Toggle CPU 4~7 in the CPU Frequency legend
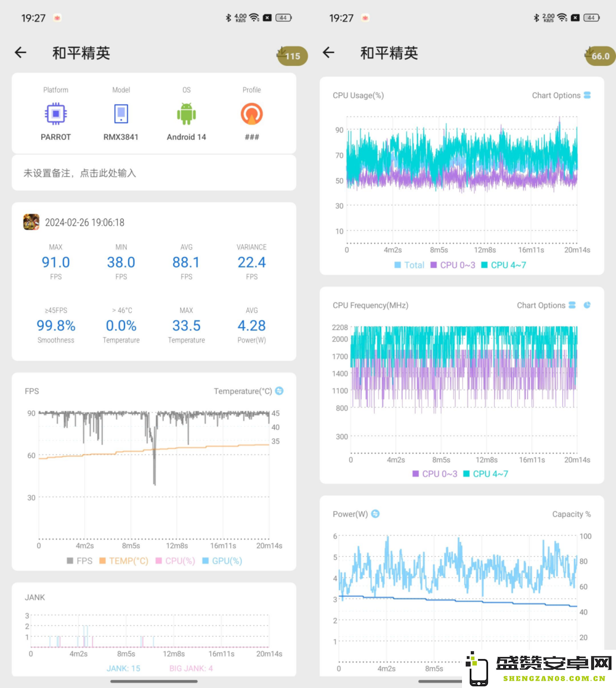Screen dimensions: 616x688 point(485,474)
